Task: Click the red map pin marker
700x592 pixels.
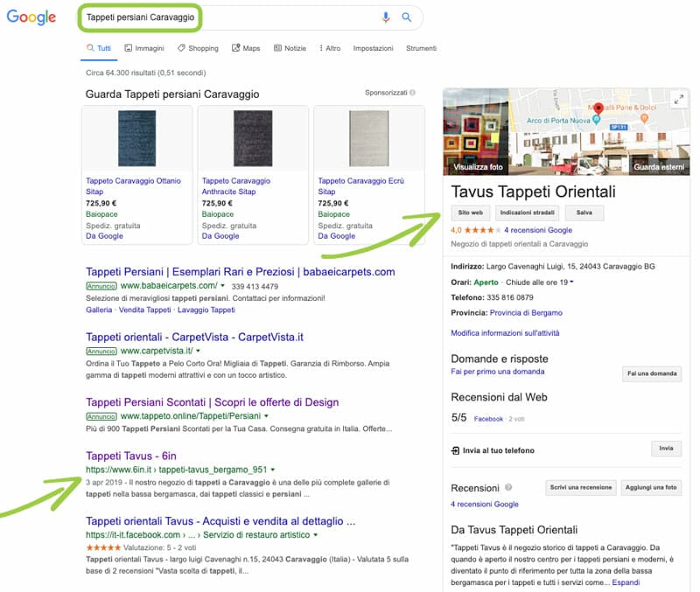Action: 598,108
